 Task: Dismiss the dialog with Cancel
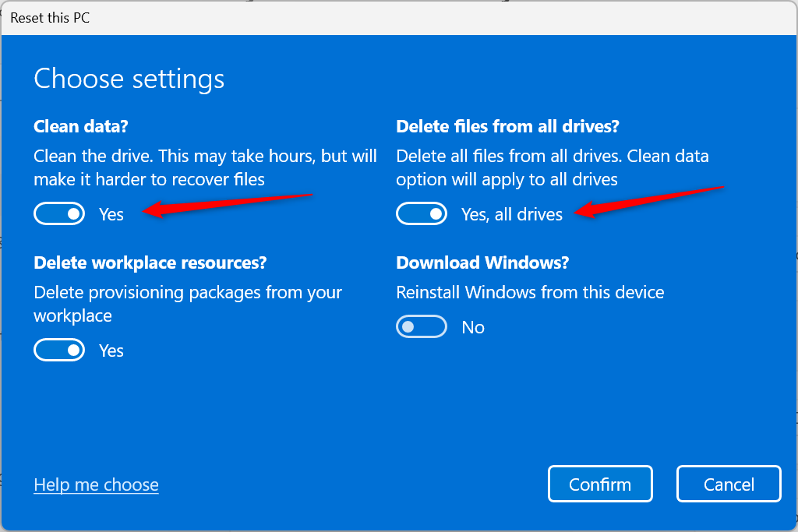tap(728, 484)
